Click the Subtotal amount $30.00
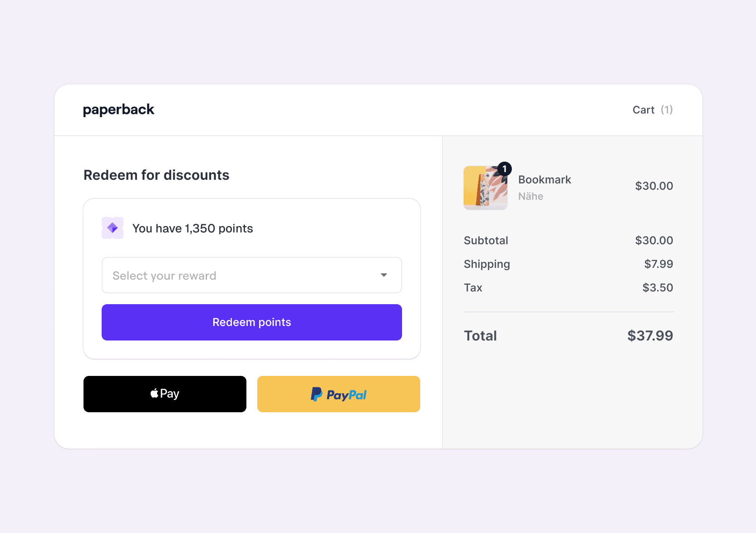Viewport: 756px width, 533px height. pos(654,241)
